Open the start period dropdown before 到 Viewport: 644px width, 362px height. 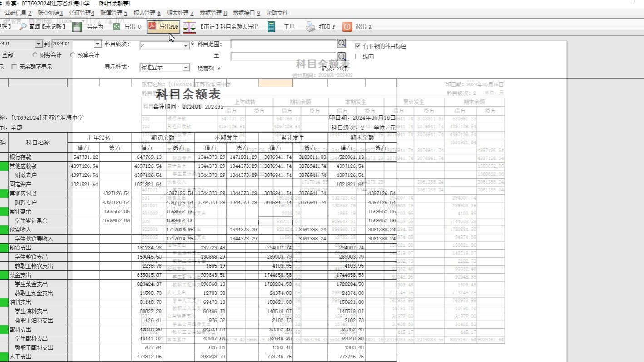tap(38, 44)
